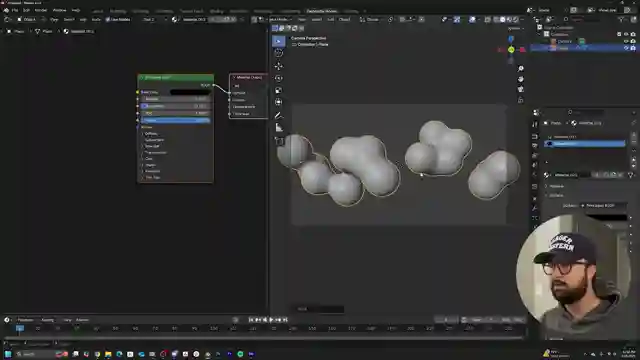
Task: Expand Diffuse section in Principled BSDF
Action: click(x=150, y=133)
